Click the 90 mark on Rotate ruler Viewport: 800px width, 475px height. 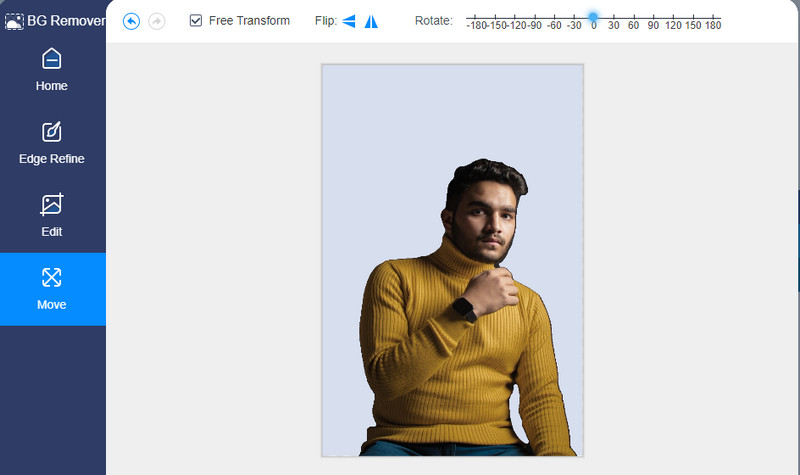[652, 26]
